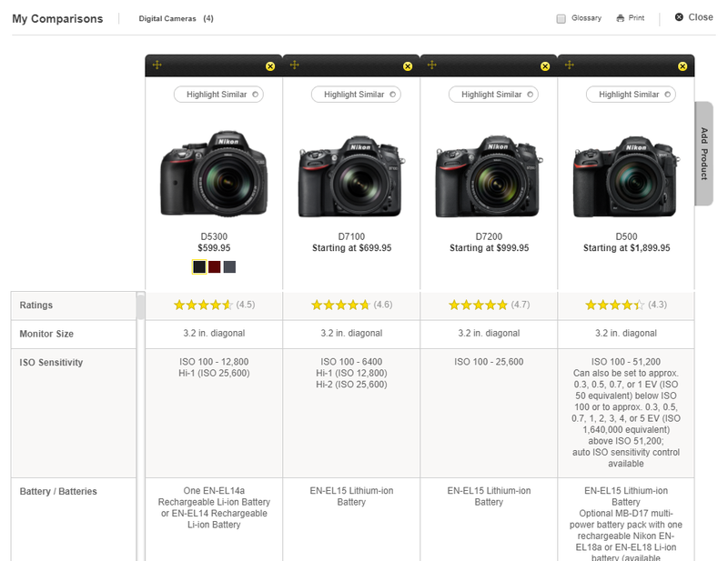728x561 pixels.
Task: Open the D500 camera image
Action: point(626,176)
